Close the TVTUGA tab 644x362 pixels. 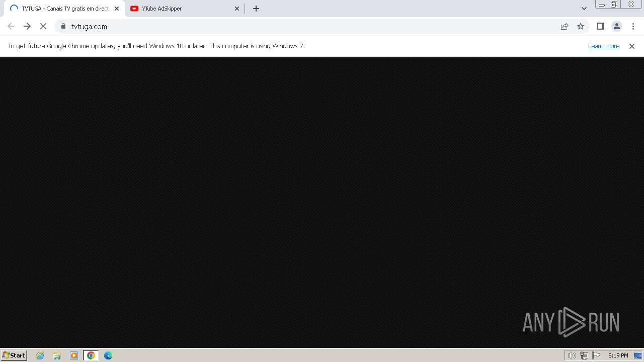(x=117, y=9)
